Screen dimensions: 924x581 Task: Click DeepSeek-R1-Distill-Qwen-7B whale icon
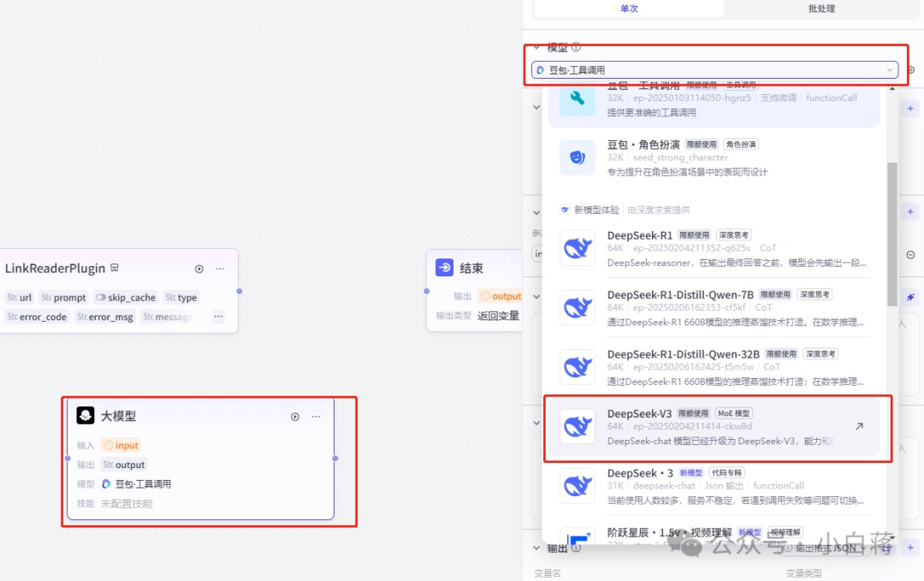(577, 307)
